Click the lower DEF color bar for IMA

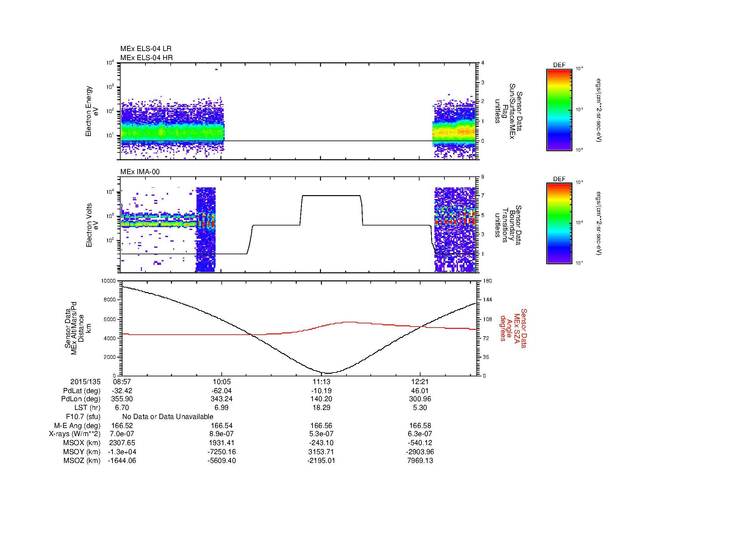click(559, 224)
